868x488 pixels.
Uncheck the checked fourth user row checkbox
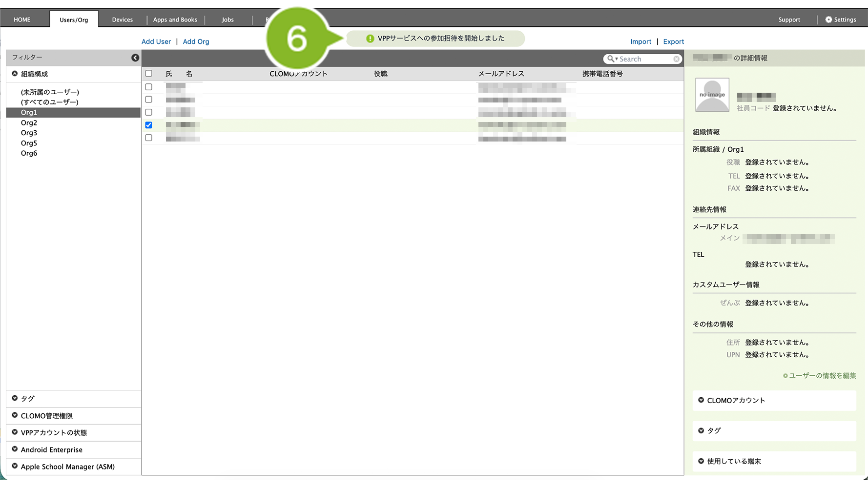[149, 125]
